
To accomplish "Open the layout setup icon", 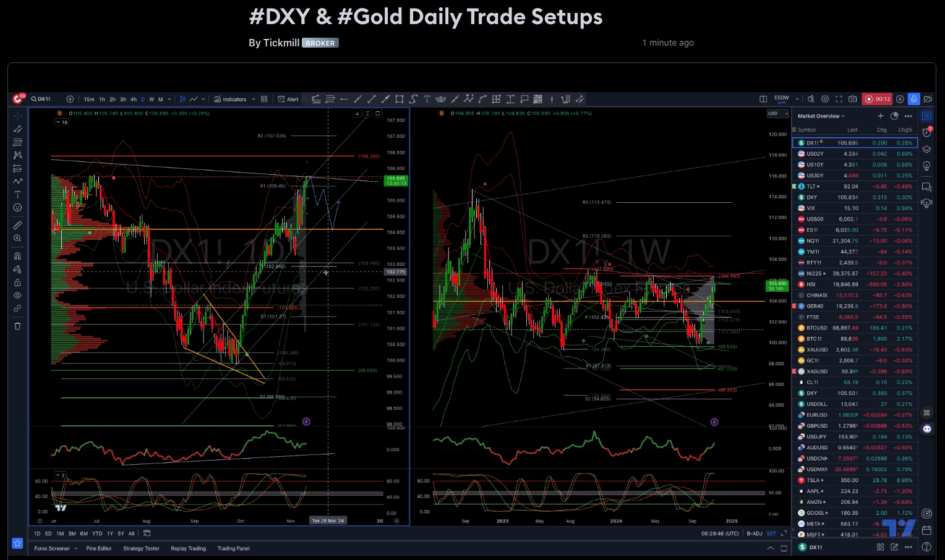I will [x=763, y=99].
